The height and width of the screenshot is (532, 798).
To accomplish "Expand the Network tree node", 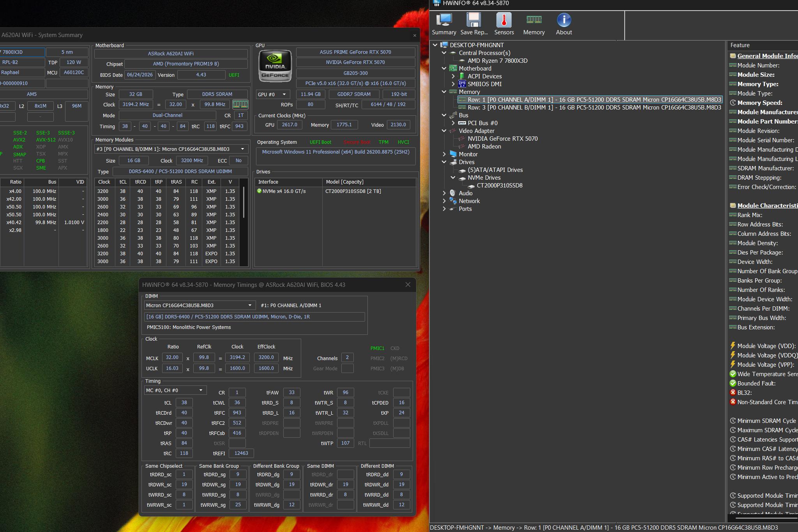I will (x=444, y=201).
